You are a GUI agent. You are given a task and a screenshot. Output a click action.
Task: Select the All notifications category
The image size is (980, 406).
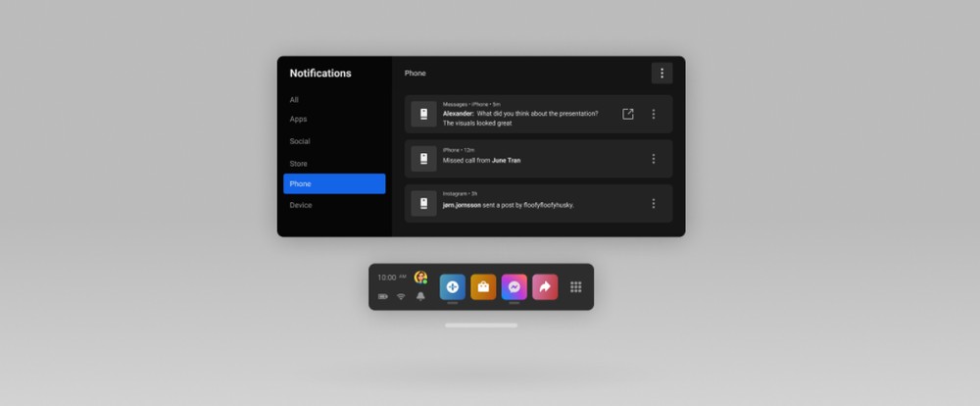tap(294, 100)
